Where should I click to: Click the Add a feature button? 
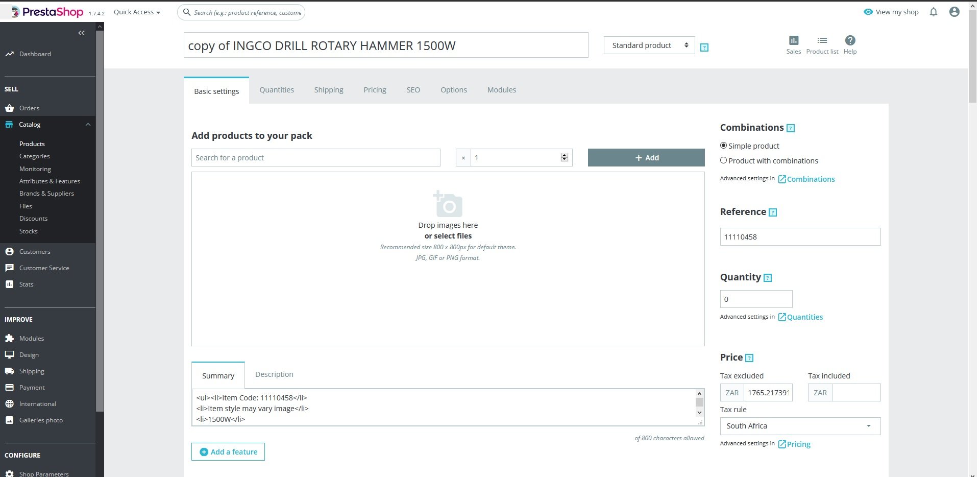(x=228, y=452)
